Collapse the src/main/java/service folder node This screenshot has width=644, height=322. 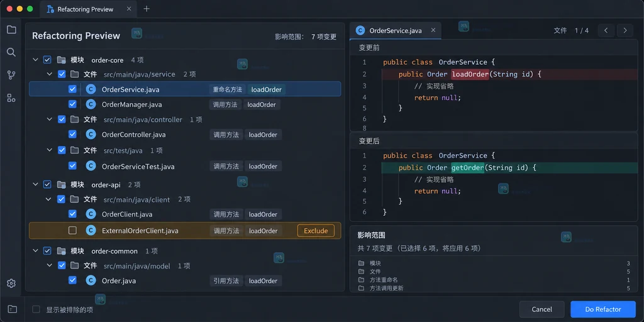49,74
